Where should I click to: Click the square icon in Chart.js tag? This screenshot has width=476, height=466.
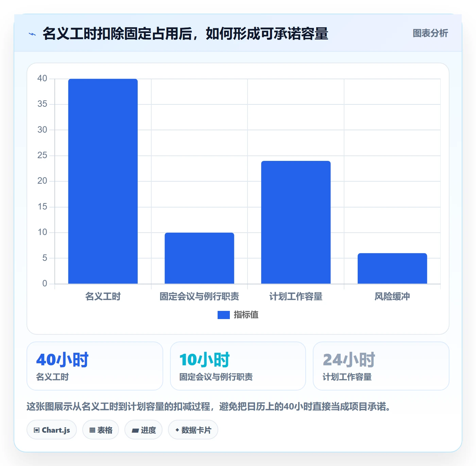pyautogui.click(x=37, y=430)
